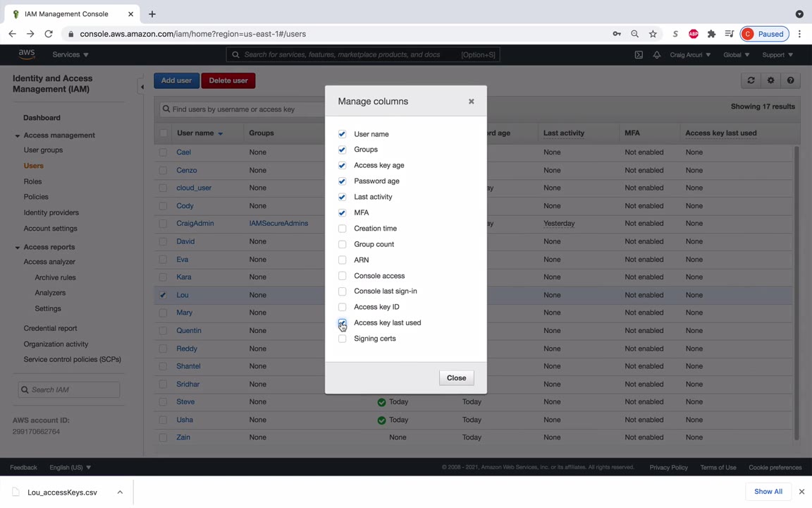
Task: Uncheck the User name column checkbox
Action: [x=343, y=134]
